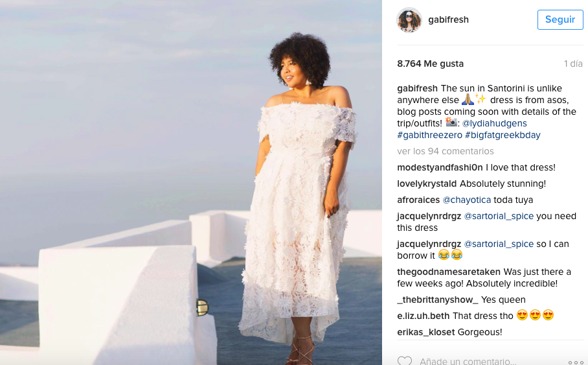Click the main photo of the white dress

coord(191,183)
